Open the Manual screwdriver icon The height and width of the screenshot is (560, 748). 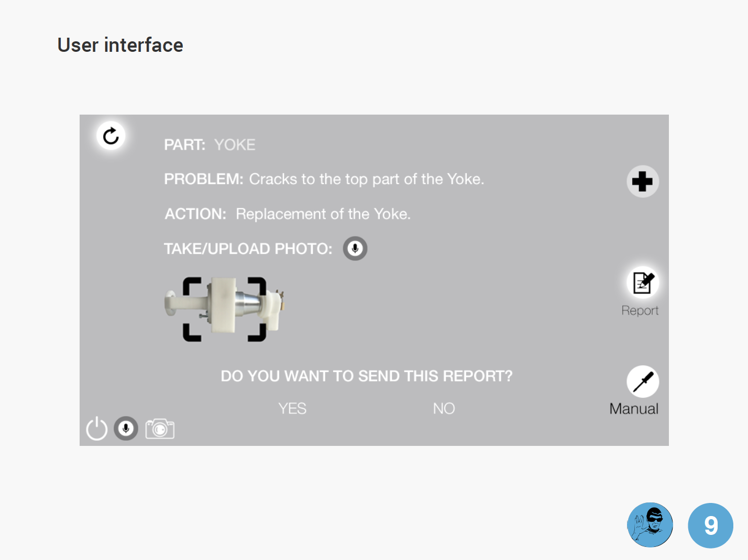click(x=643, y=382)
